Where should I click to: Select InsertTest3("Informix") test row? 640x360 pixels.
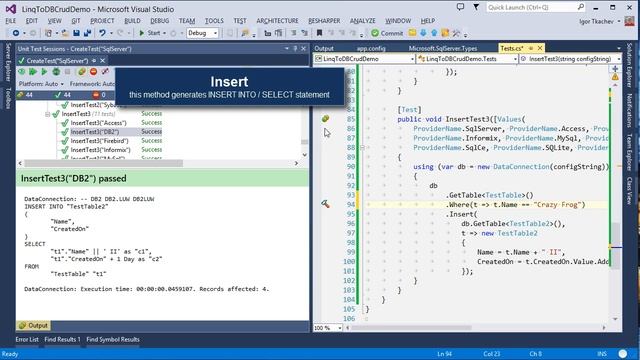click(x=100, y=150)
